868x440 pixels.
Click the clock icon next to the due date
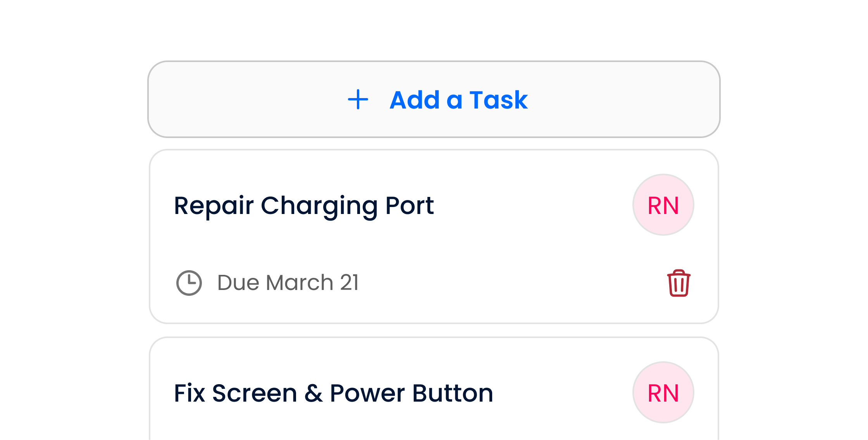[189, 283]
